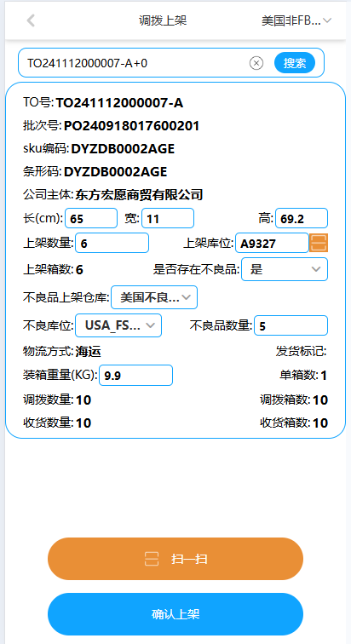351x644 pixels.
Task: Go back using the left chevron
Action: coord(31,20)
